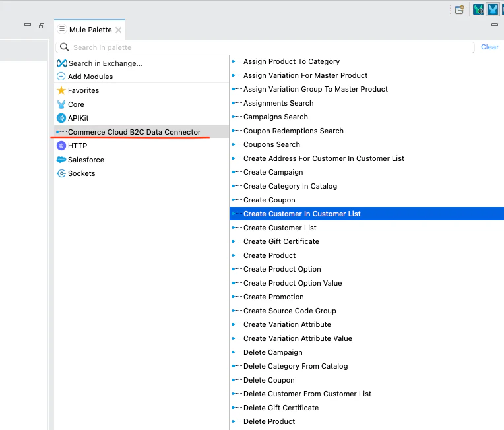Select Create Coupon operation
This screenshot has height=430, width=504.
tap(269, 200)
